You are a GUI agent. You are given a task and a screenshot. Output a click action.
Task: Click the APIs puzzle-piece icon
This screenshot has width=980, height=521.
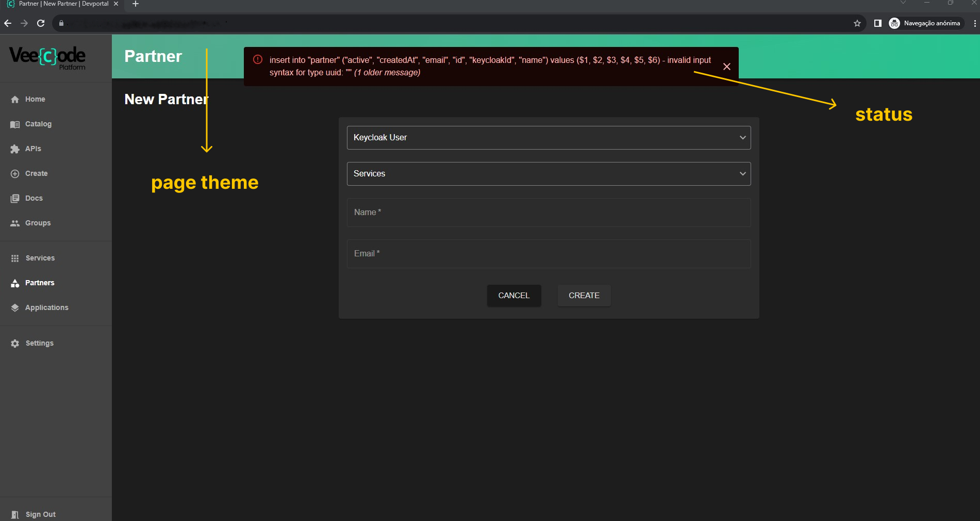click(x=15, y=149)
